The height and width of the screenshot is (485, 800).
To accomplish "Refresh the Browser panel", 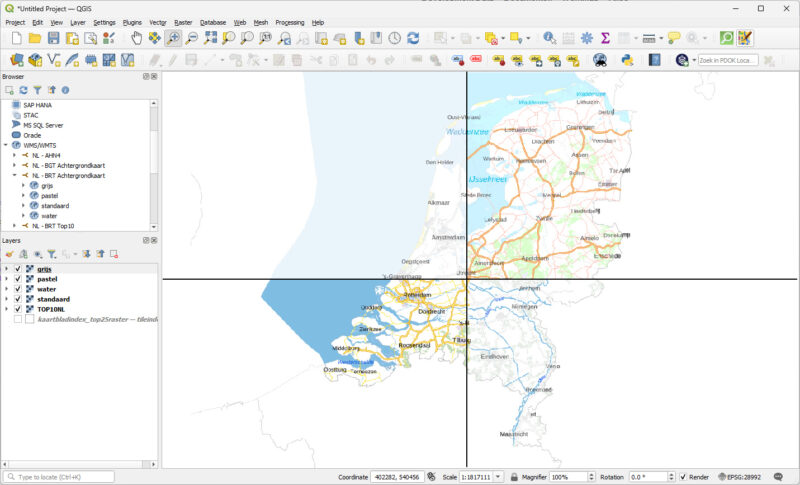I will [23, 90].
